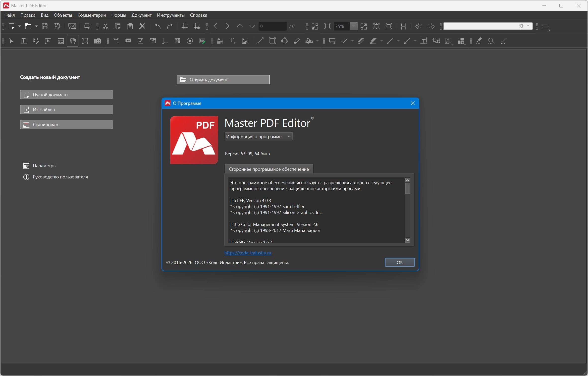Select the arrow pointer tool
This screenshot has height=376, width=588.
click(x=11, y=41)
